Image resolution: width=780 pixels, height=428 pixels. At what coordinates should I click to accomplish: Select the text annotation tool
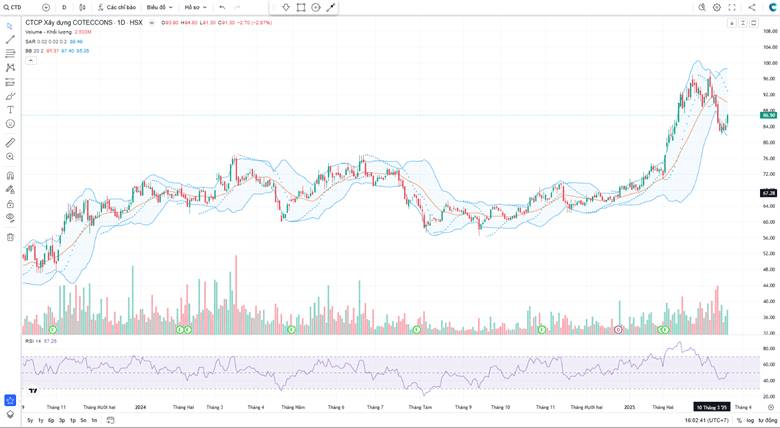[x=10, y=110]
